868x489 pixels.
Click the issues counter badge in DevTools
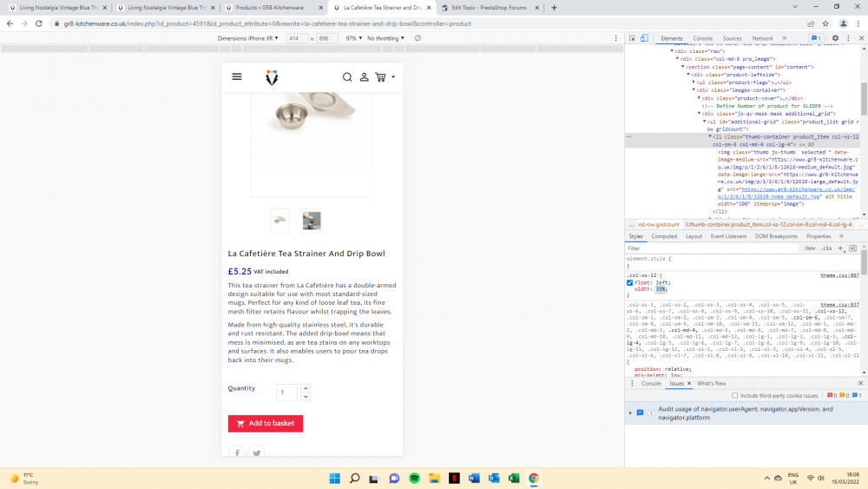pos(816,38)
